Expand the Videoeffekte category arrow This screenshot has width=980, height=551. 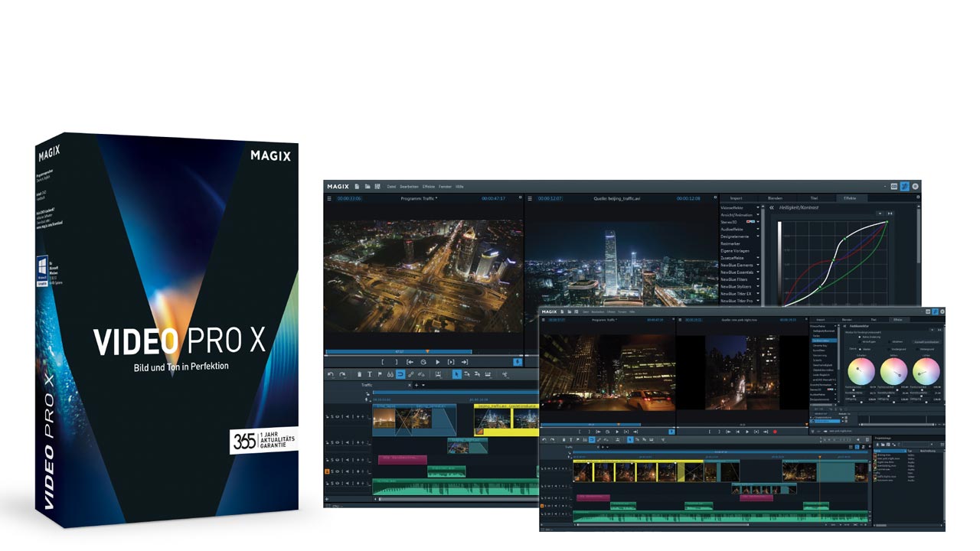(759, 207)
